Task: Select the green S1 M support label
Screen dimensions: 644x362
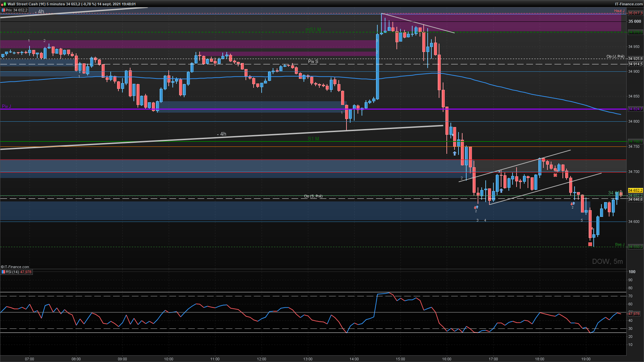Action: pos(313,139)
